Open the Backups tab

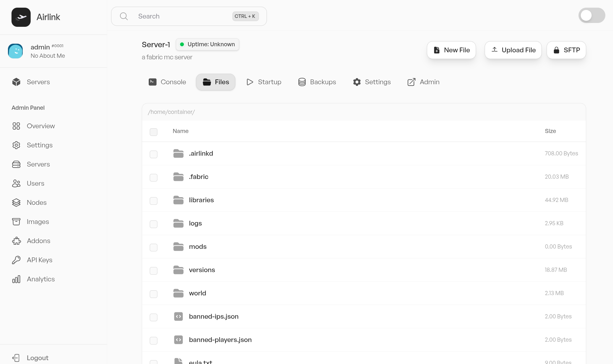click(317, 82)
